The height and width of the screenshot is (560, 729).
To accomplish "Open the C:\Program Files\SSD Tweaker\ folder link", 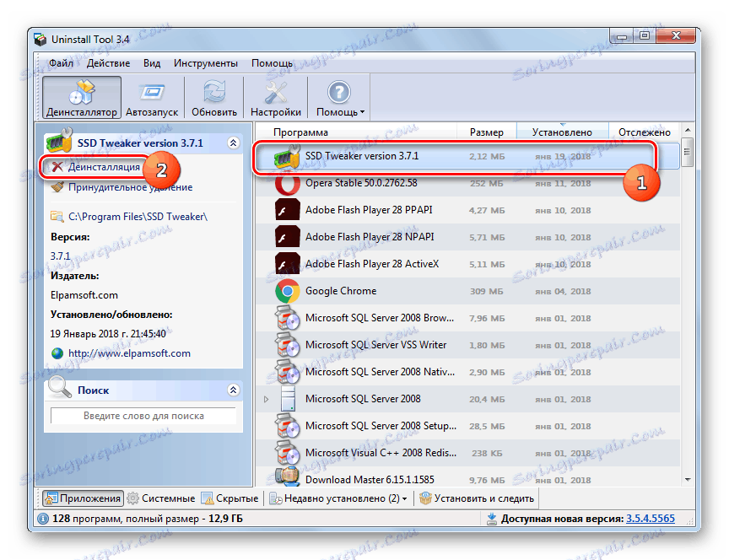I will [x=138, y=217].
